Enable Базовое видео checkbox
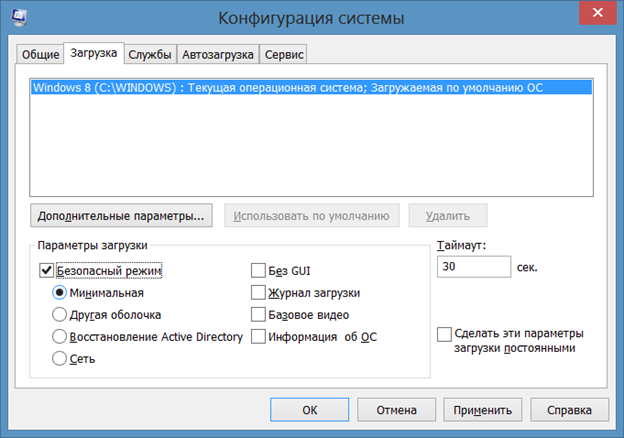This screenshot has width=624, height=438. click(x=258, y=314)
